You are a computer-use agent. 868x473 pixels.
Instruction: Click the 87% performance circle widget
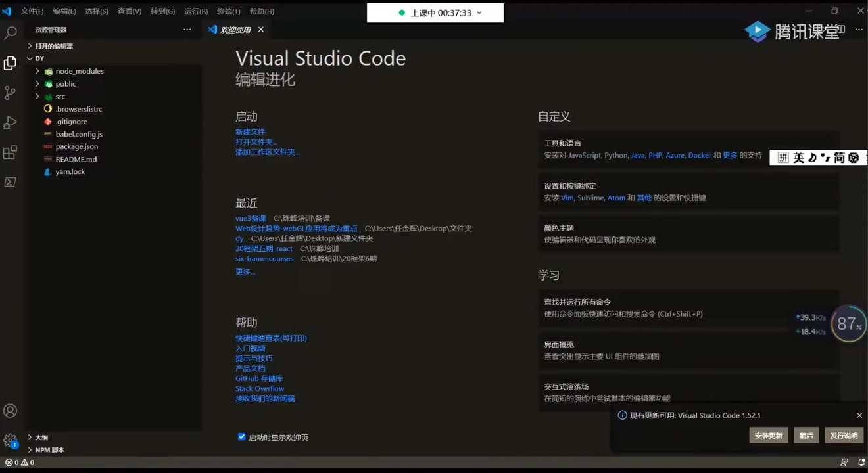(849, 323)
